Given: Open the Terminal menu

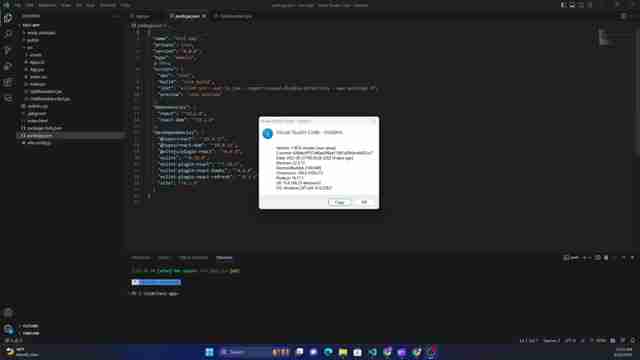Looking at the screenshot, I should click(x=108, y=5).
